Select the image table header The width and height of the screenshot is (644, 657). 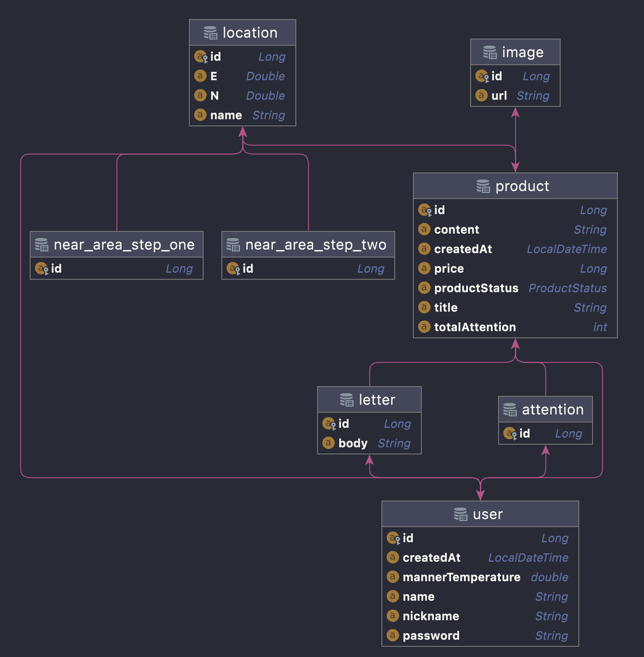pyautogui.click(x=515, y=51)
